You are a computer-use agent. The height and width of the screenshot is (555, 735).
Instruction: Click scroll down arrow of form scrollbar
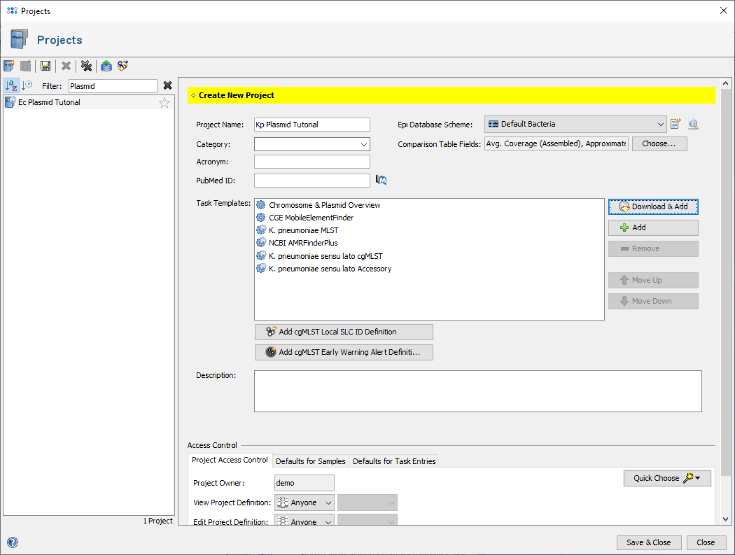726,519
